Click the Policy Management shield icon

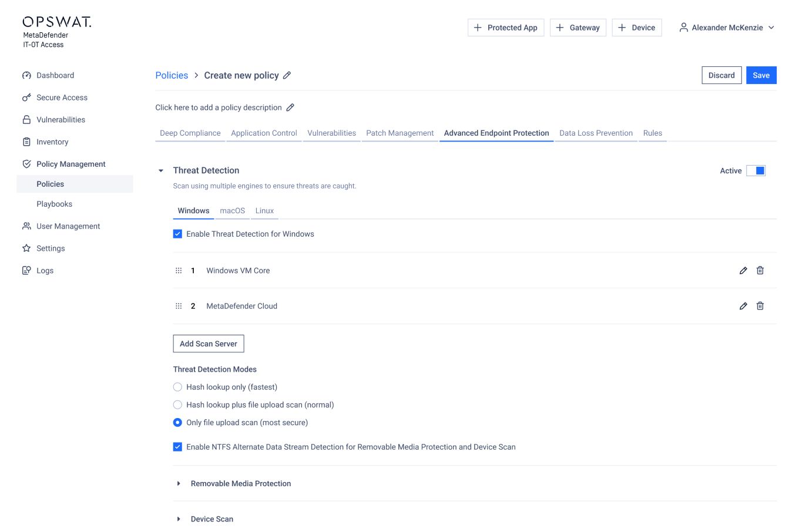point(26,164)
